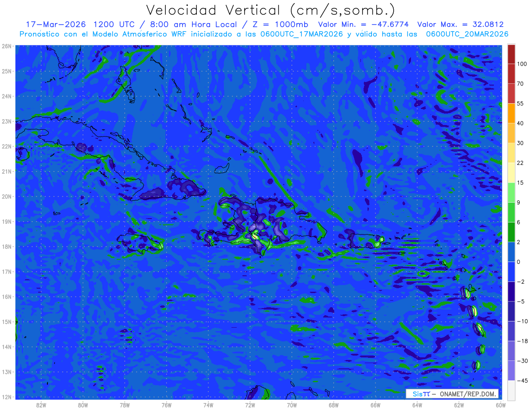Pick the dark green band between 2 and 6
This screenshot has width=532, height=411.
click(511, 231)
